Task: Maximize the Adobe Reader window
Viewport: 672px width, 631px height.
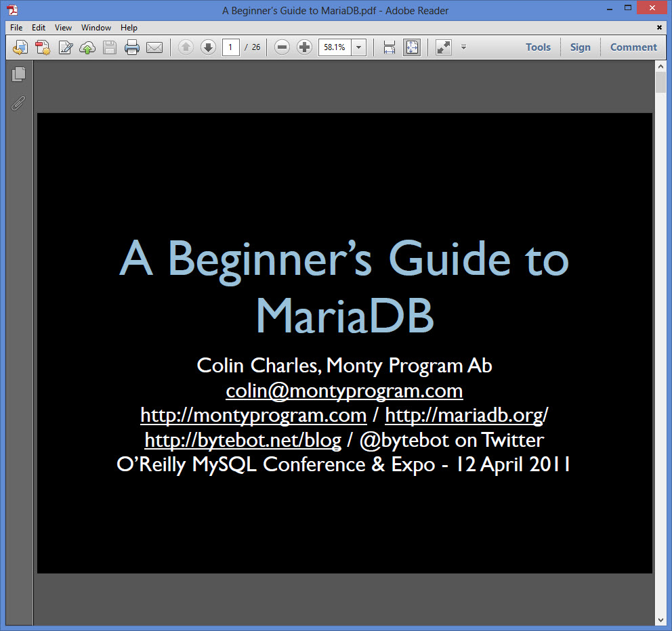Action: click(628, 7)
